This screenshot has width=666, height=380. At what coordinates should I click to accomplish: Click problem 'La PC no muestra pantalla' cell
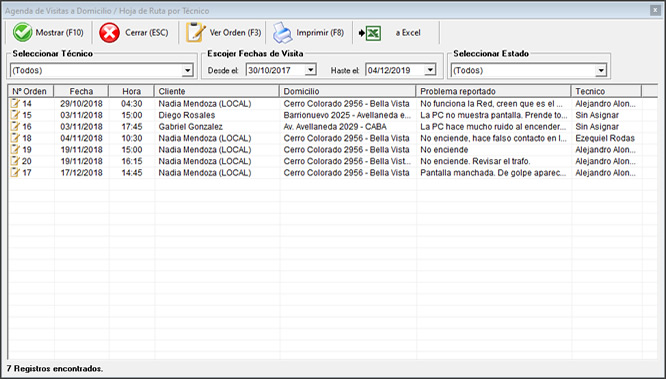point(493,115)
